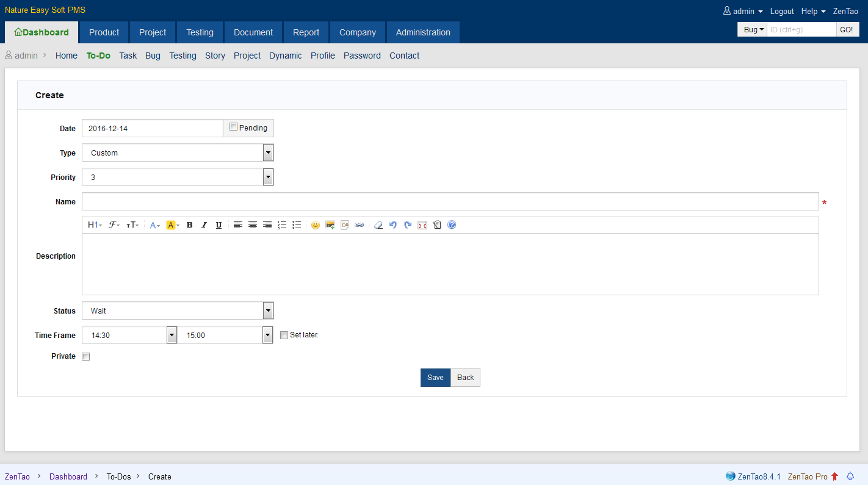The image size is (868, 485).
Task: Open the Type dropdown showing Custom
Action: pos(178,153)
